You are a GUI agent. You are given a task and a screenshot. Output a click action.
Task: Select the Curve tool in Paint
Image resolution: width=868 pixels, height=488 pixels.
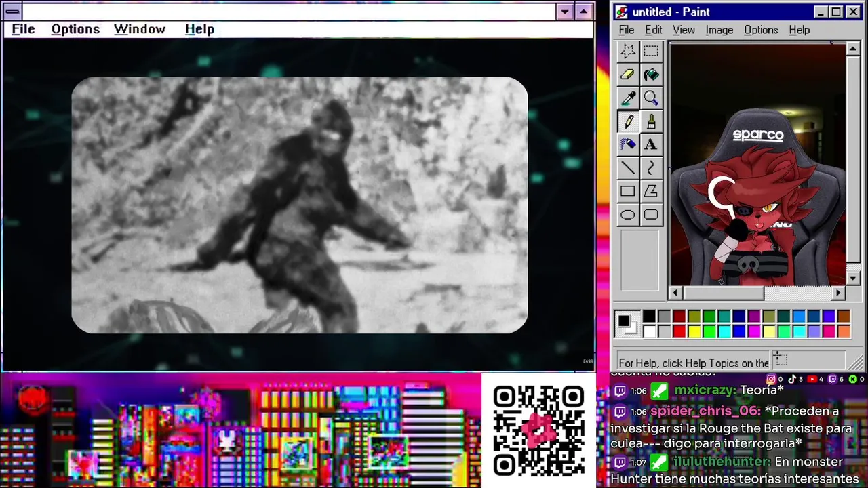click(x=651, y=167)
